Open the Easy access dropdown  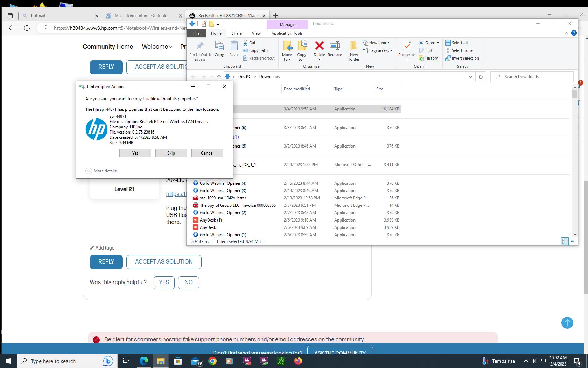(378, 50)
